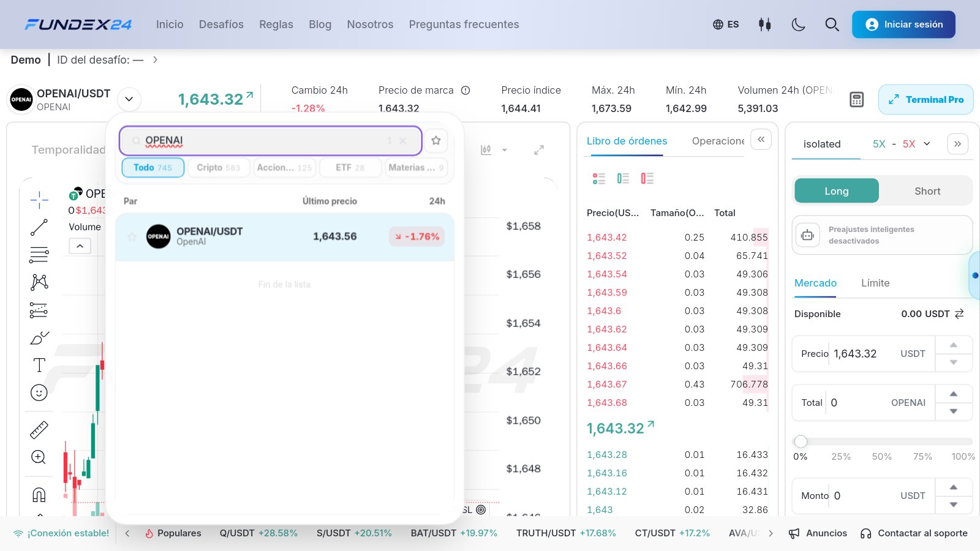Select the Text annotation tool

click(39, 365)
